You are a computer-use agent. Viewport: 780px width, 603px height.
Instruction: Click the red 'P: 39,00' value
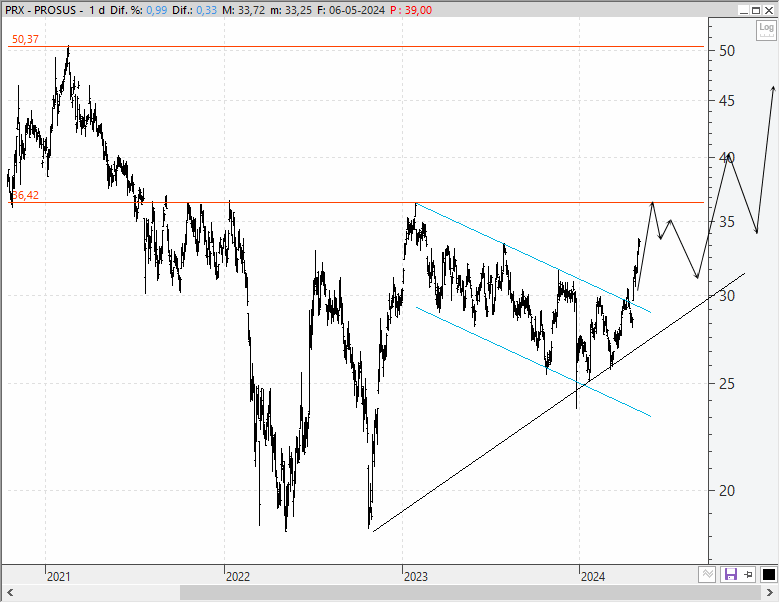pyautogui.click(x=411, y=10)
